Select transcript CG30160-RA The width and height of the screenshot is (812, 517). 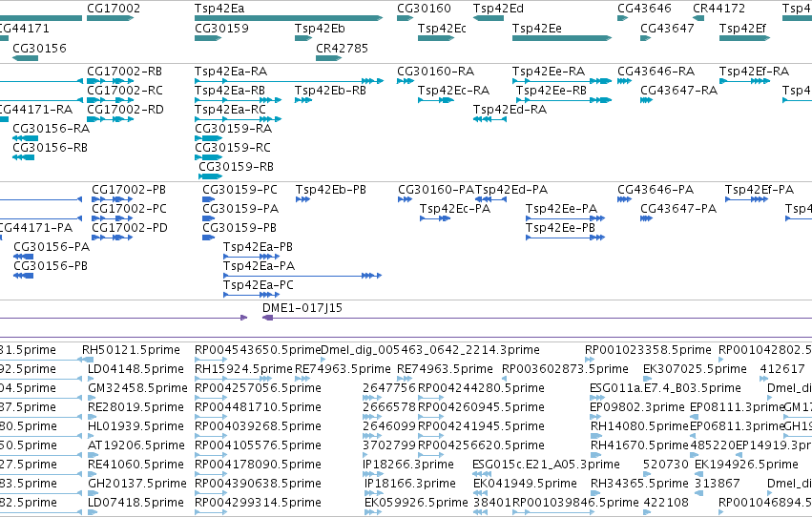click(x=435, y=72)
